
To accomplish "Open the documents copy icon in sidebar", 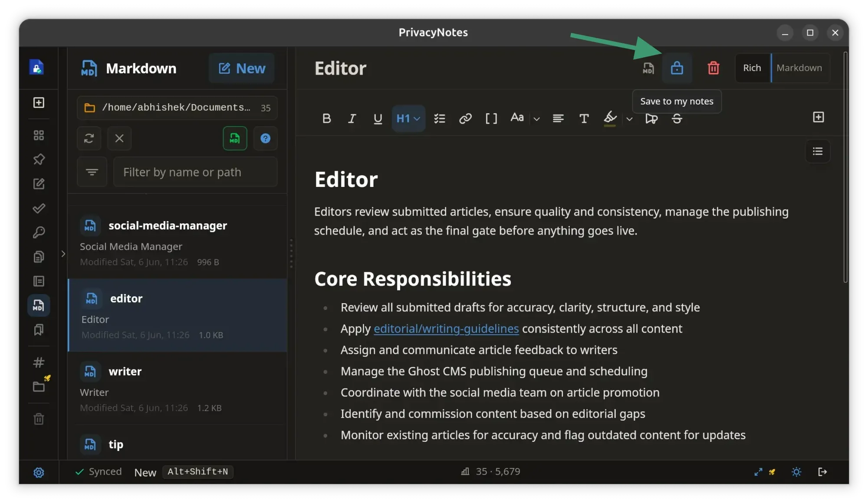I will click(39, 257).
